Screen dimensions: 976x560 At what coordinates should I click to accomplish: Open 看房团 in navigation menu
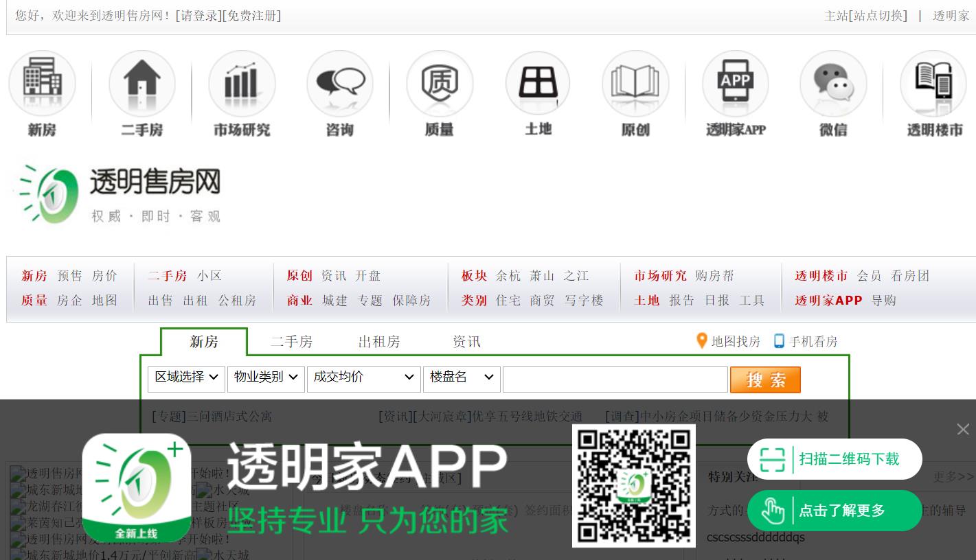910,276
